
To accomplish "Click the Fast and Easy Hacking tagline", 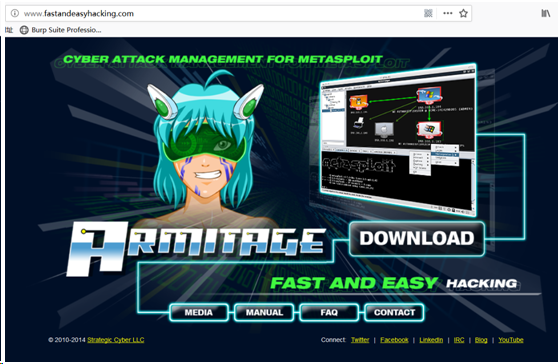I will point(394,283).
